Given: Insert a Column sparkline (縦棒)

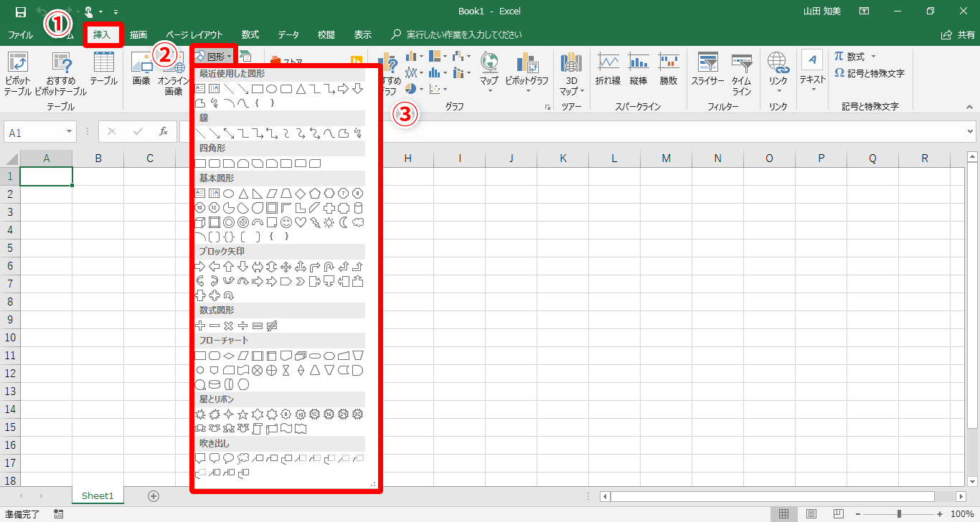Looking at the screenshot, I should pyautogui.click(x=639, y=70).
